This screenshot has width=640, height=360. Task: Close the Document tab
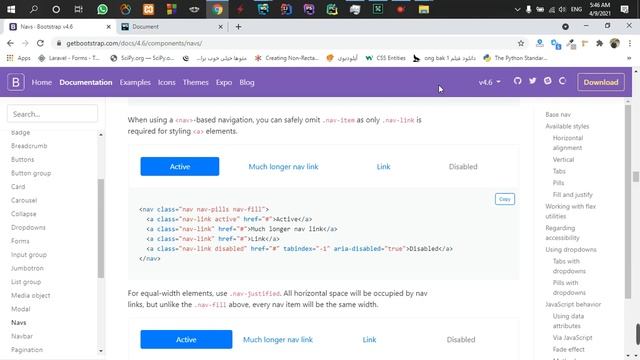click(220, 27)
